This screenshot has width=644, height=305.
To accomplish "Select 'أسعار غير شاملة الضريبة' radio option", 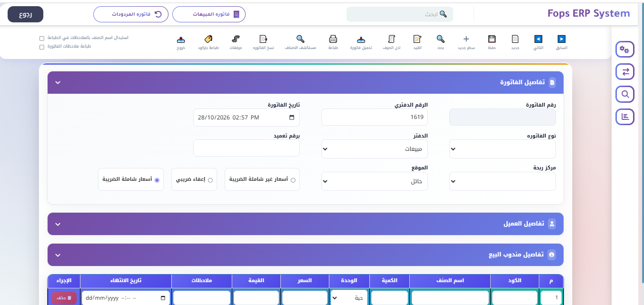I will click(293, 180).
